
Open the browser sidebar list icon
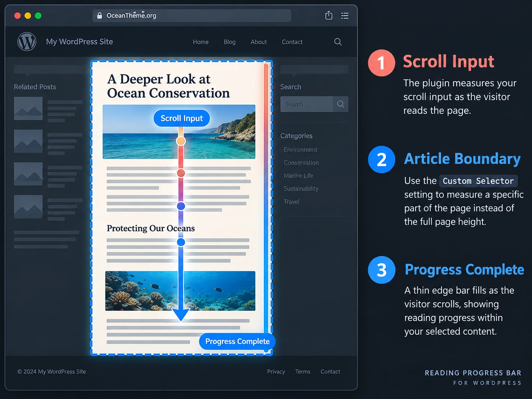click(345, 15)
